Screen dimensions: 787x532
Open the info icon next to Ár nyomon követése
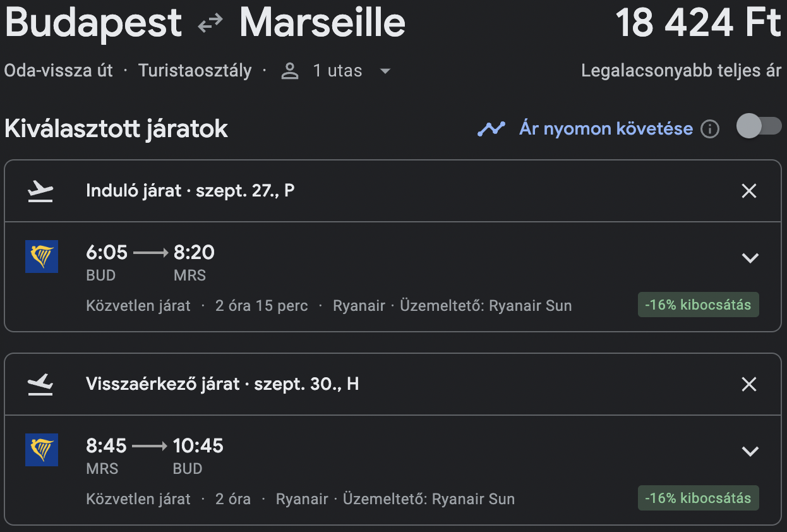point(710,130)
